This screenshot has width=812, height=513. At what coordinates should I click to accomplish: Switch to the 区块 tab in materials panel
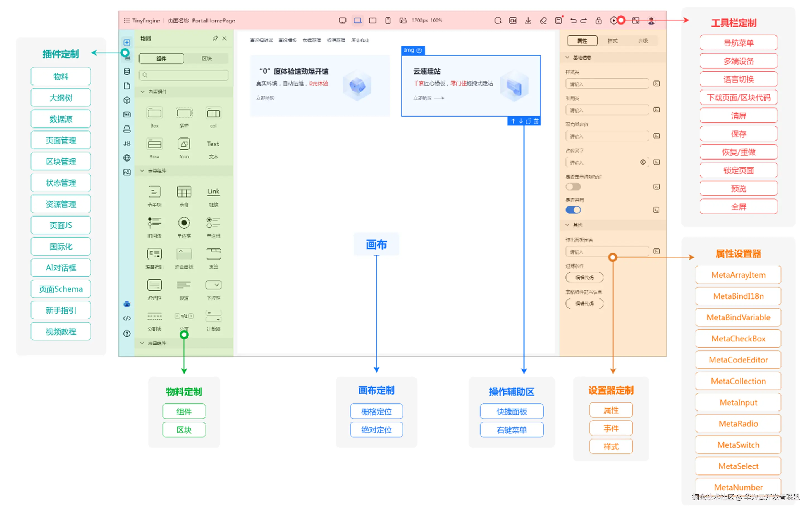click(x=207, y=59)
